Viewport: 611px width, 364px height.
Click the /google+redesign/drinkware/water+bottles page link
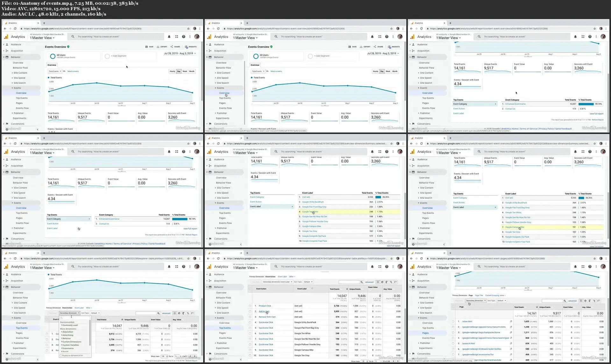tap(482, 349)
